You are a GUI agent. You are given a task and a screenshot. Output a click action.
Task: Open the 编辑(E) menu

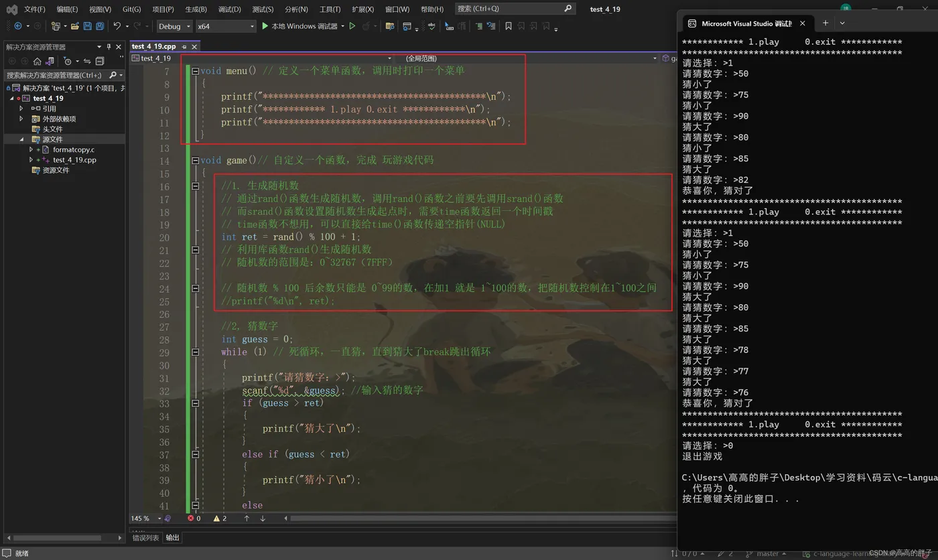(67, 9)
